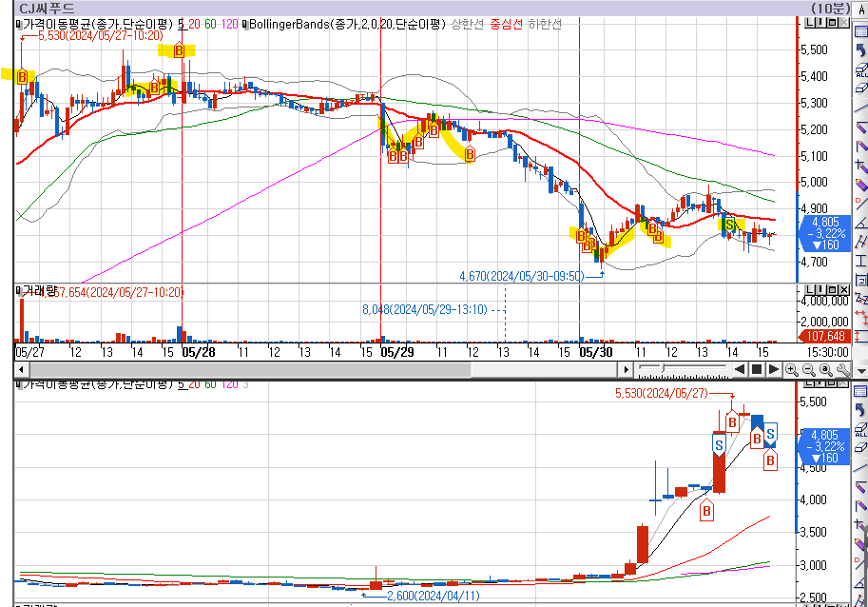Viewport: 868px width, 607px height.
Task: Select the I-beam range tool in top toolbar
Action: [x=860, y=261]
